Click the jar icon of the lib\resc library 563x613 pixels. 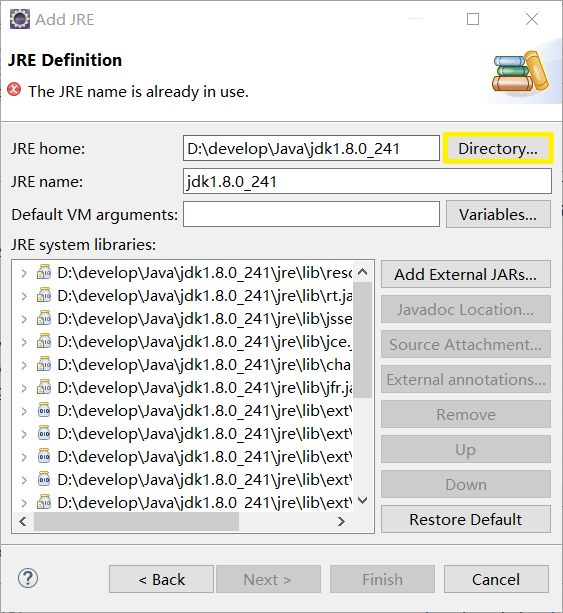pos(44,272)
